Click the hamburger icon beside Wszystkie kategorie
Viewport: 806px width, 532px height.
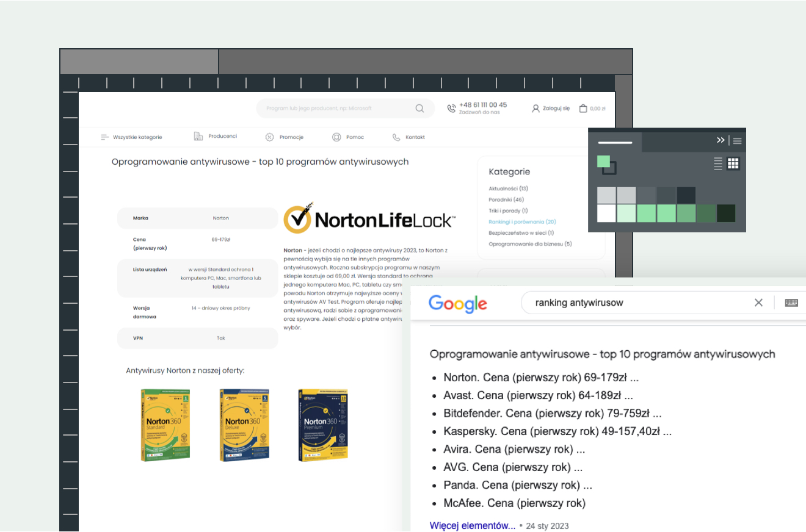(105, 137)
